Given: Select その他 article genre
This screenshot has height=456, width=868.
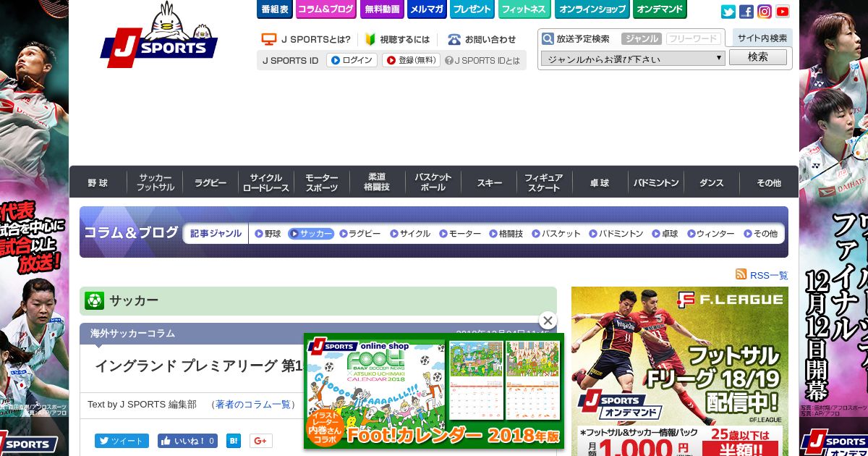Looking at the screenshot, I should pyautogui.click(x=760, y=233).
